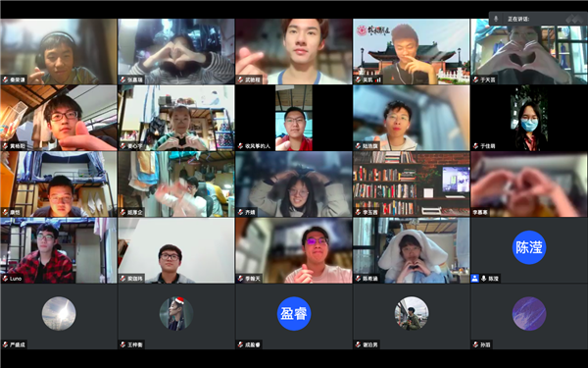Click the microphone icon in the 正在讲话 bar
588x368 pixels.
tap(496, 19)
